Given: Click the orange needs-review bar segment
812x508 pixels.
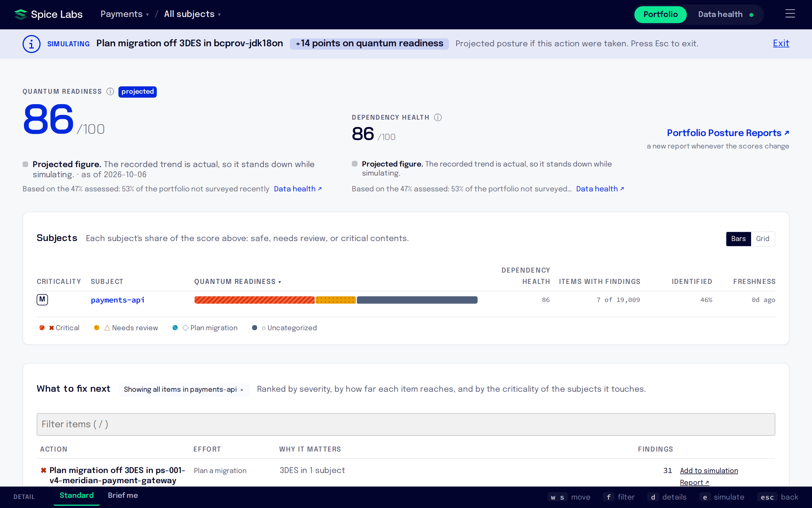Looking at the screenshot, I should click(336, 300).
